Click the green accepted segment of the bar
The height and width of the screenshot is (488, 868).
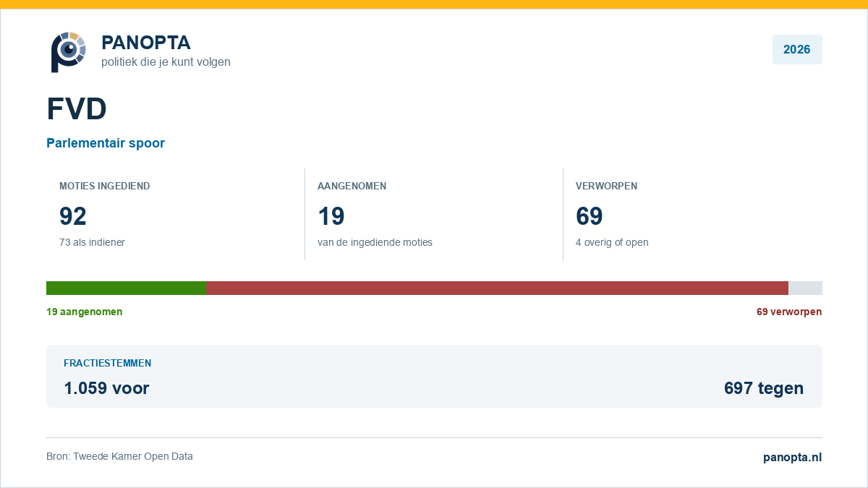point(127,288)
